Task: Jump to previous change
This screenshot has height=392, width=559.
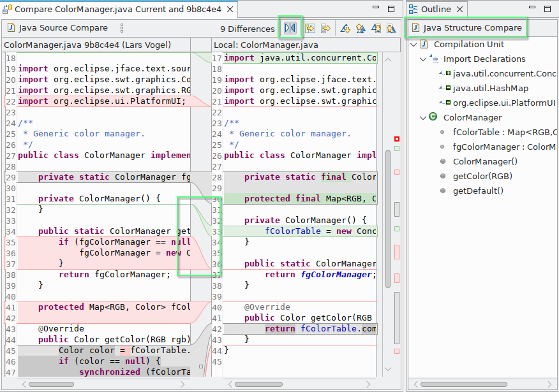Action: 391,28
